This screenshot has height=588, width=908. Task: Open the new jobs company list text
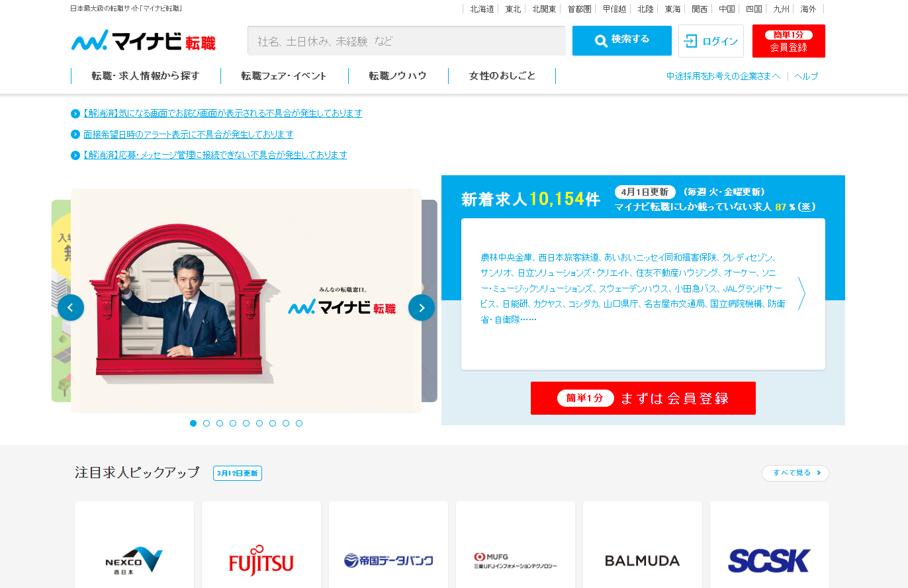(633, 288)
